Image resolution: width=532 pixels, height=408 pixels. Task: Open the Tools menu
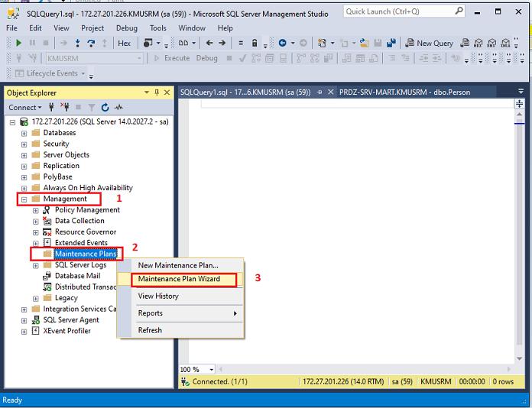click(158, 28)
